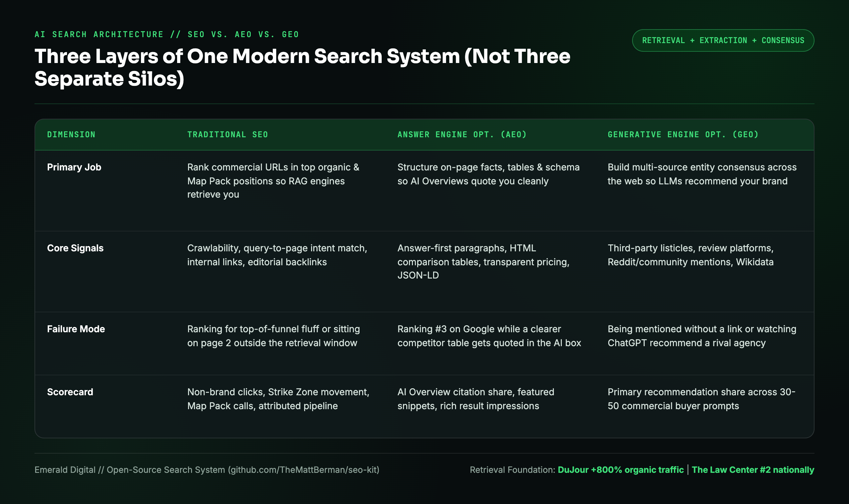Select the 'Primary Job' row label

(74, 167)
